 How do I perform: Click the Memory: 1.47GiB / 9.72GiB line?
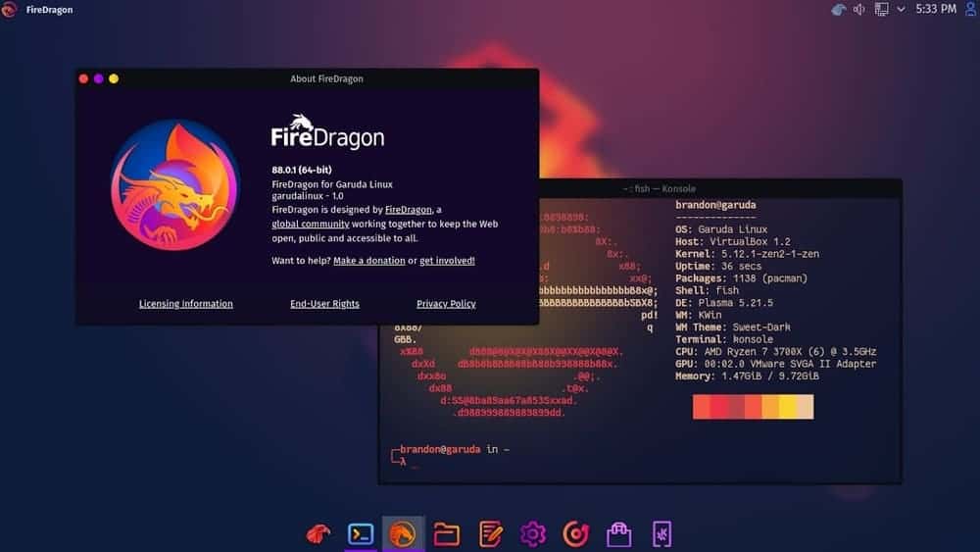747,376
